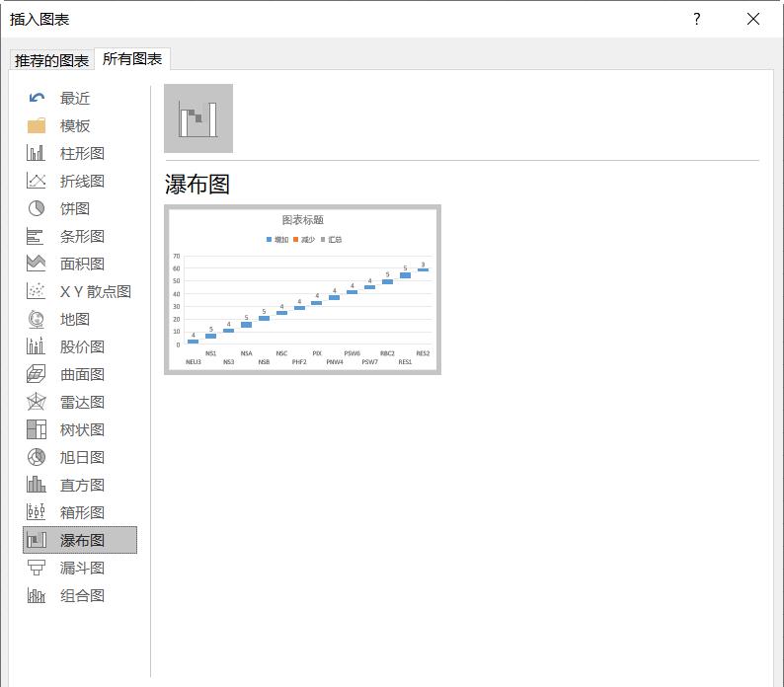Click the 最近 label in the list
Screen dimensions: 784x687
click(75, 98)
